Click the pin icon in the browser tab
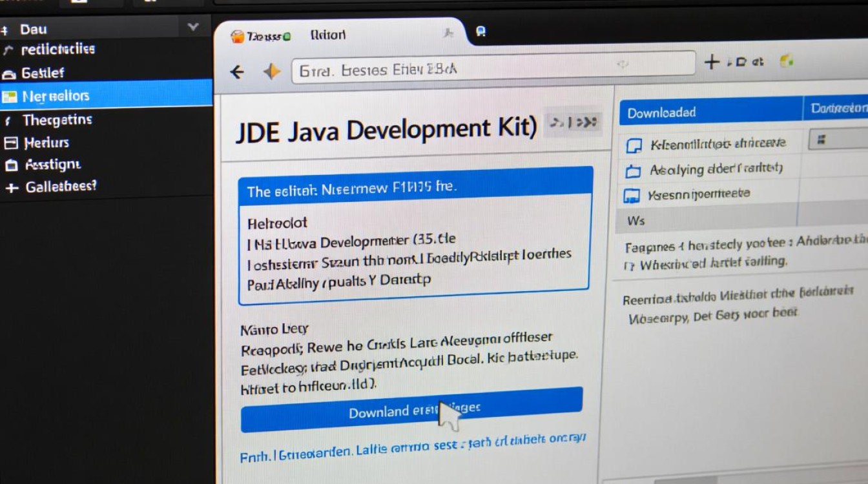Viewport: 868px width, 484px height. click(x=448, y=34)
